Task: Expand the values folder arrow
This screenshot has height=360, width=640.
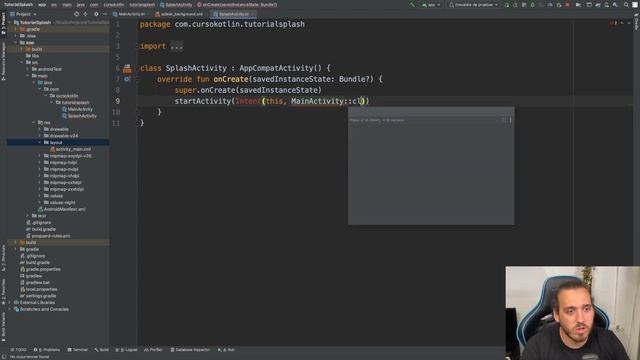Action: tap(40, 196)
